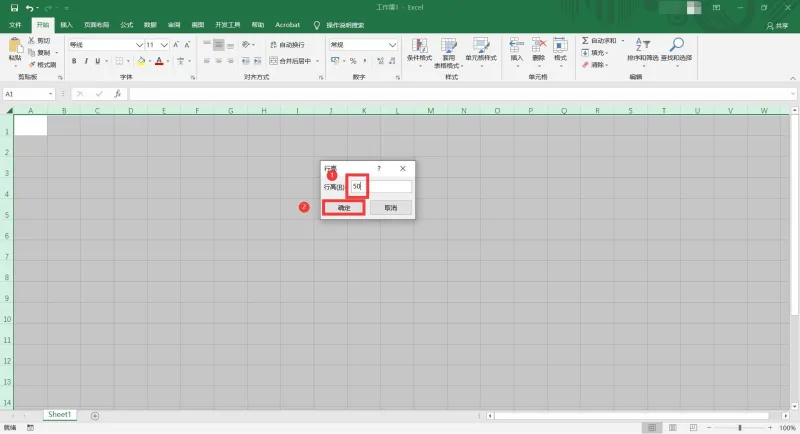Click the row height input field containing 50
800x434 pixels.
pyautogui.click(x=381, y=187)
